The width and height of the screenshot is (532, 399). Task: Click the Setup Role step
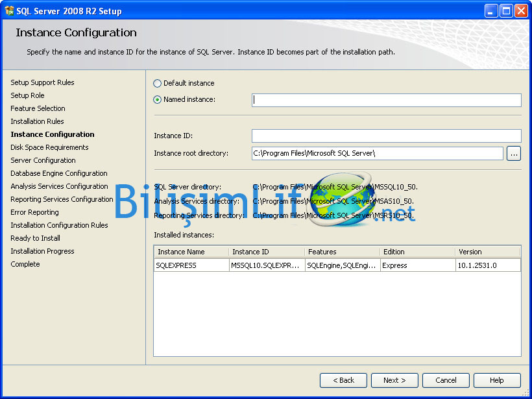point(27,95)
